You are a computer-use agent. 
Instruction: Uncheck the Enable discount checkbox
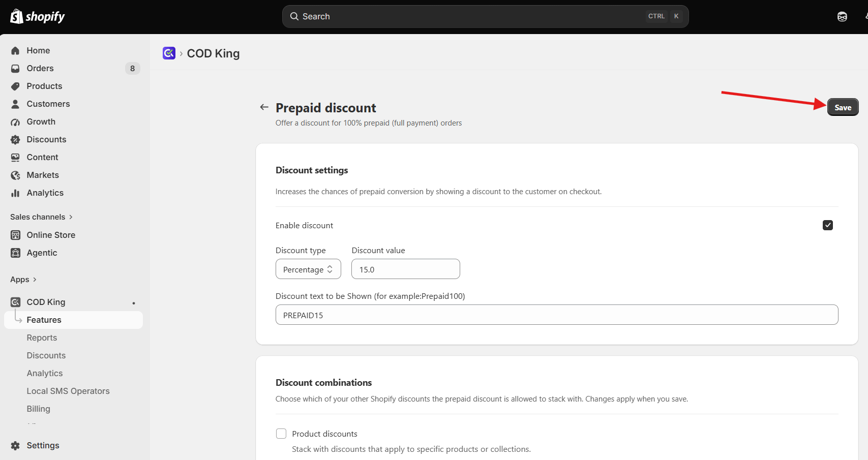tap(828, 225)
